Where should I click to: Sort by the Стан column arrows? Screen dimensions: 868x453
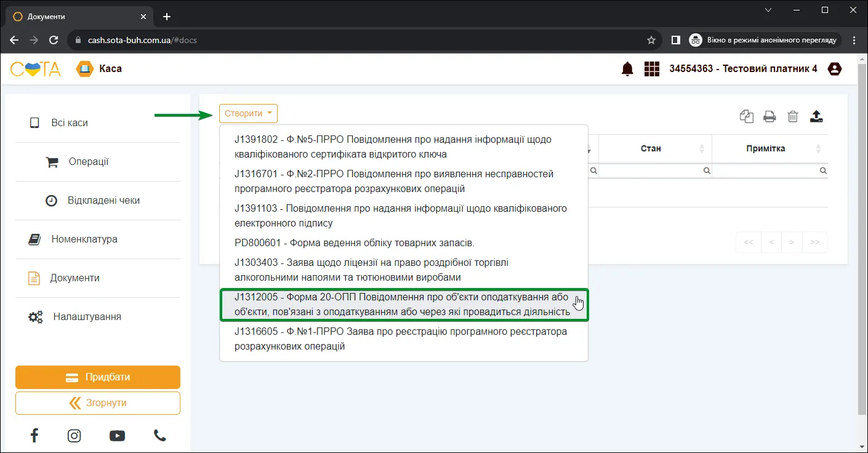[702, 148]
